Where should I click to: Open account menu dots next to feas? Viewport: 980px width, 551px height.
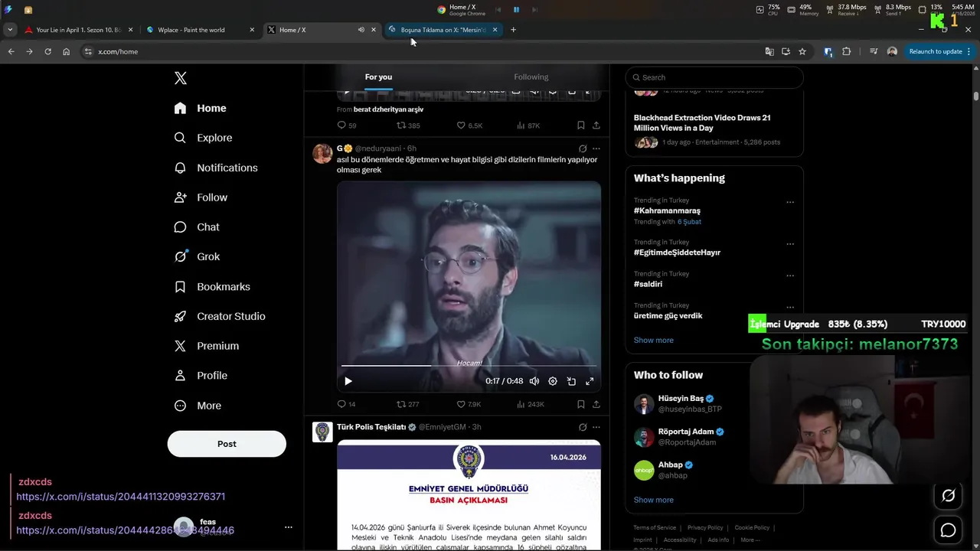(289, 527)
